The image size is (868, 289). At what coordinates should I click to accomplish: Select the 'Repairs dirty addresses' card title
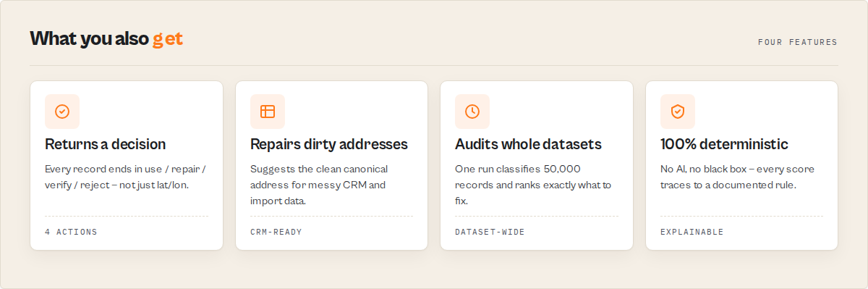coord(329,144)
